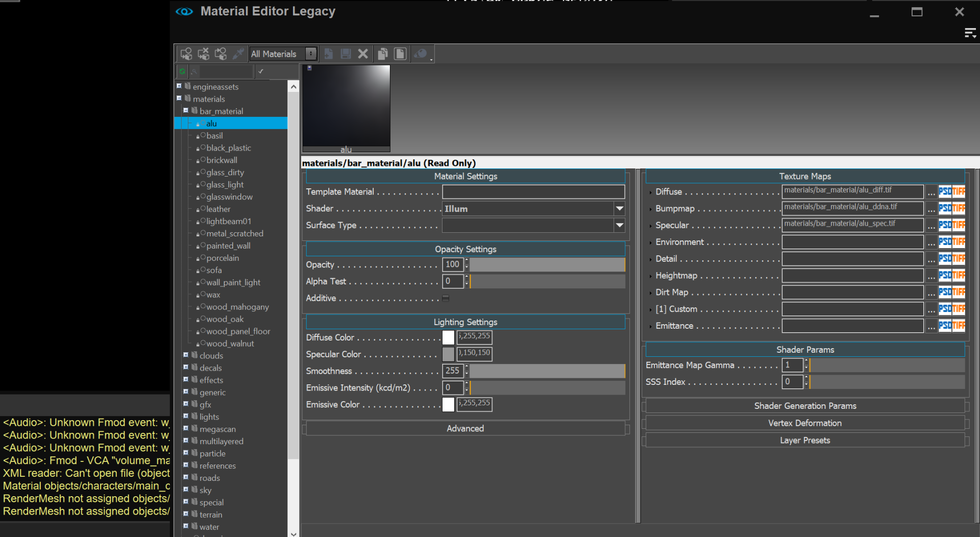Toggle the checkmark filter button
This screenshot has height=537, width=980.
pos(261,71)
